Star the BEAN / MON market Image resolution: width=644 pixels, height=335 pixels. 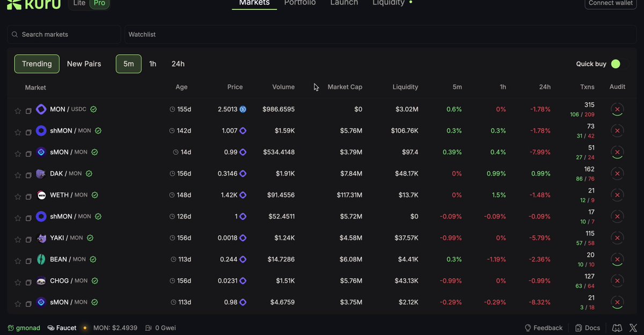pos(18,260)
